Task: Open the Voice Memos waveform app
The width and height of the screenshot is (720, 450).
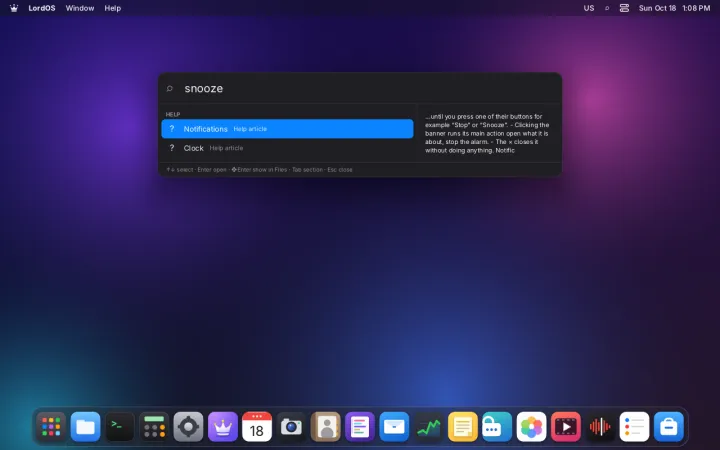Action: coord(600,427)
